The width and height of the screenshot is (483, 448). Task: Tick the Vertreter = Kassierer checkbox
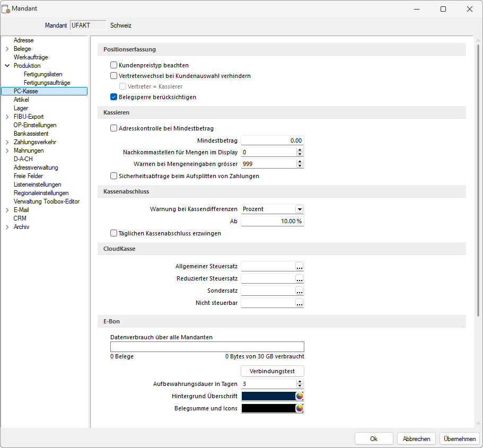pyautogui.click(x=122, y=86)
